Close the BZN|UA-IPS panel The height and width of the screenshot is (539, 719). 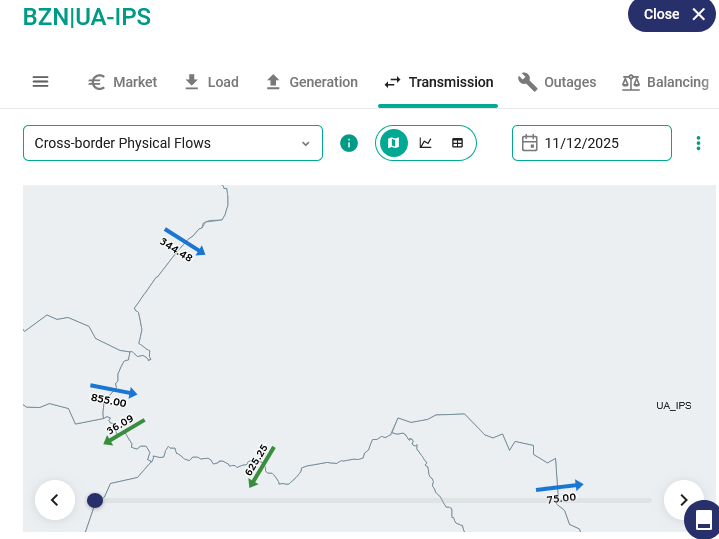coord(675,14)
